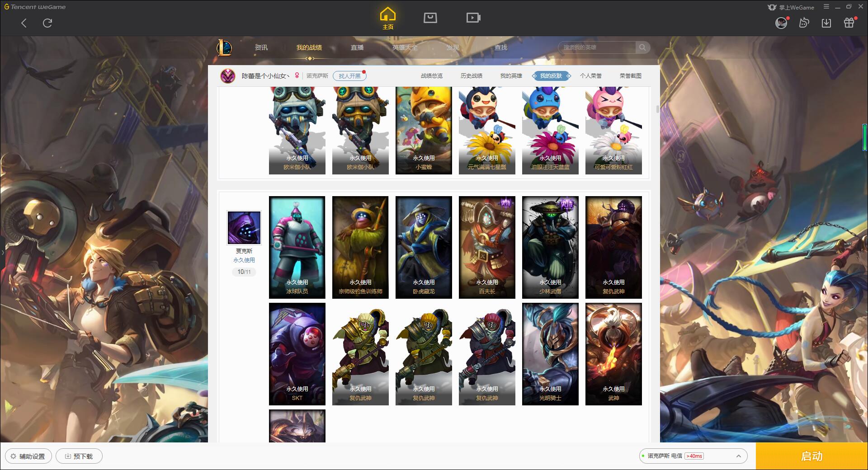The image size is (868, 470).
Task: Select the 宗师级钓鱼训练师 skin thumbnail
Action: (x=360, y=247)
